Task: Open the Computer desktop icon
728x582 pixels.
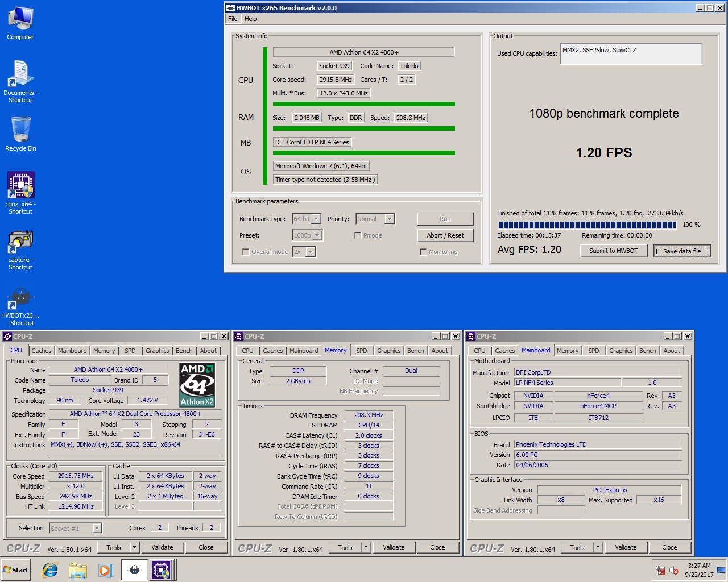Action: [x=20, y=24]
